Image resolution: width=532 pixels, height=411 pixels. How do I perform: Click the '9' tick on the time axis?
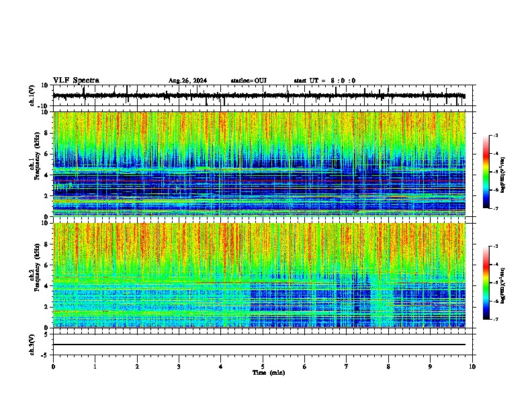[x=430, y=367]
